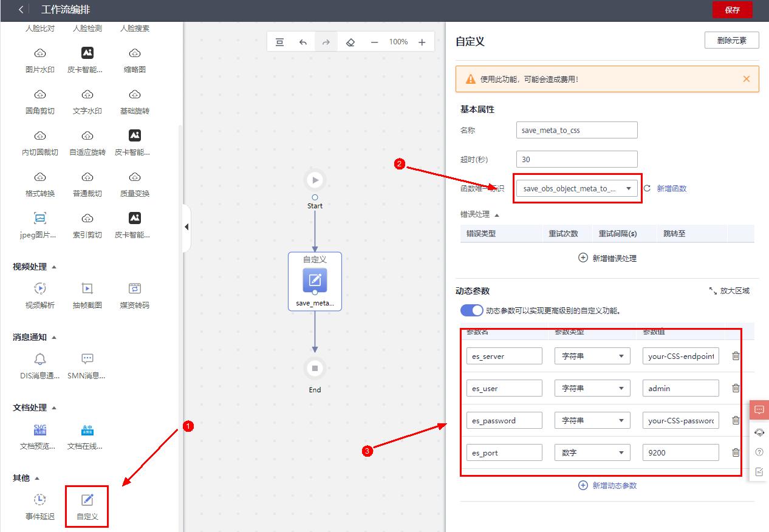Screen dimensions: 769x532
Task: Click the 名称 name input field
Action: pos(576,130)
